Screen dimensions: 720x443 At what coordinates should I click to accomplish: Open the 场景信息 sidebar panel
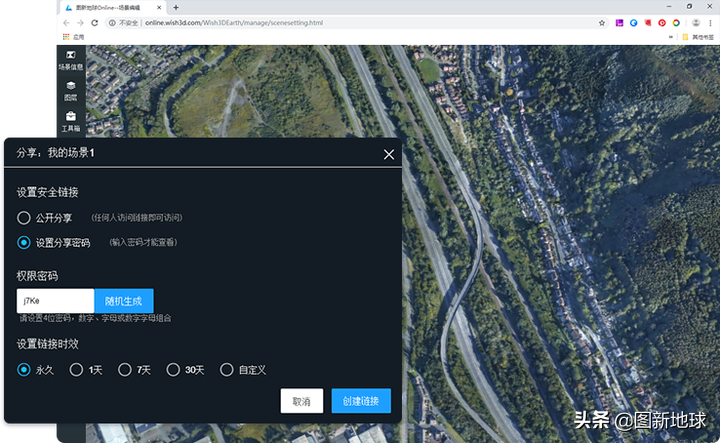tap(70, 60)
